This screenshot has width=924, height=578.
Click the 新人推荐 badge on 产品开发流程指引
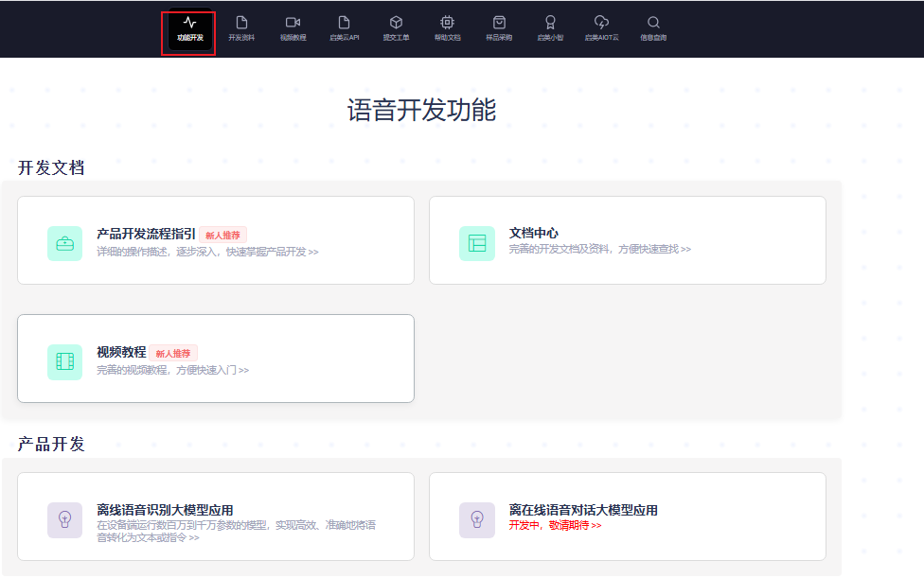point(224,235)
